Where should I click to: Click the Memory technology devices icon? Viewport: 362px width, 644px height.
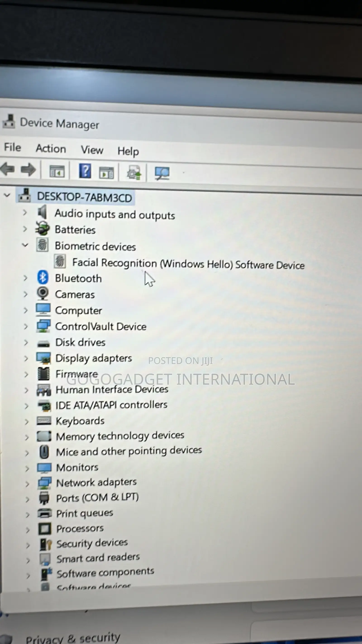[44, 436]
